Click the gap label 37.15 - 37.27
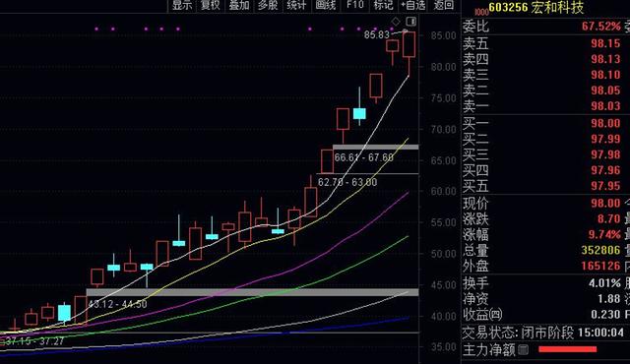 [34, 341]
